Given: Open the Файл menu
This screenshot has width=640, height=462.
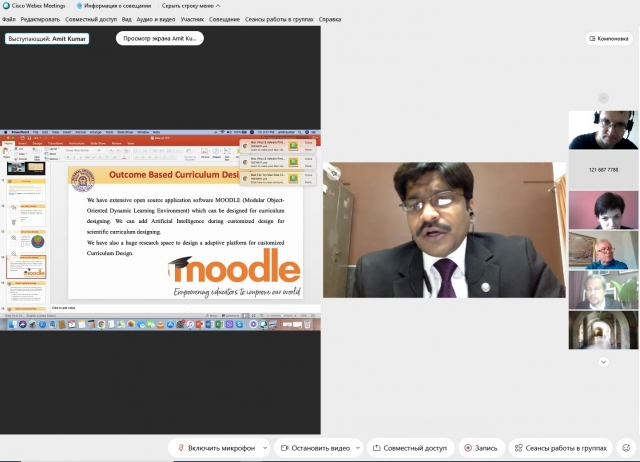Looking at the screenshot, I should click(9, 19).
